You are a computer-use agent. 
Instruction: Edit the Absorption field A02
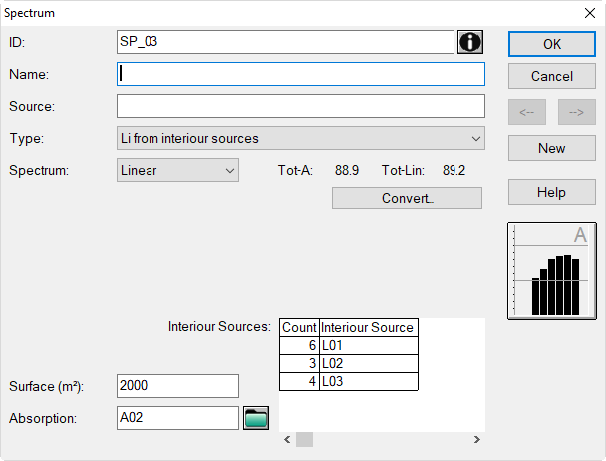pos(178,418)
